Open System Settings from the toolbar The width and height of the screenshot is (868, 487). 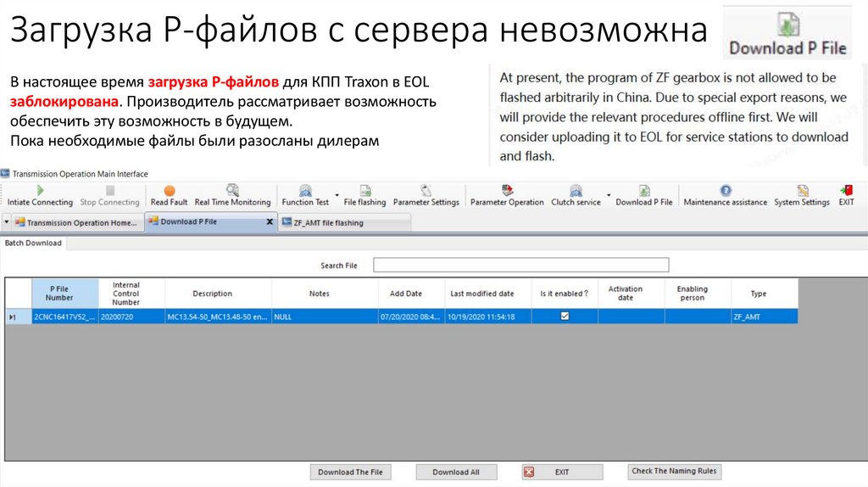tap(802, 196)
